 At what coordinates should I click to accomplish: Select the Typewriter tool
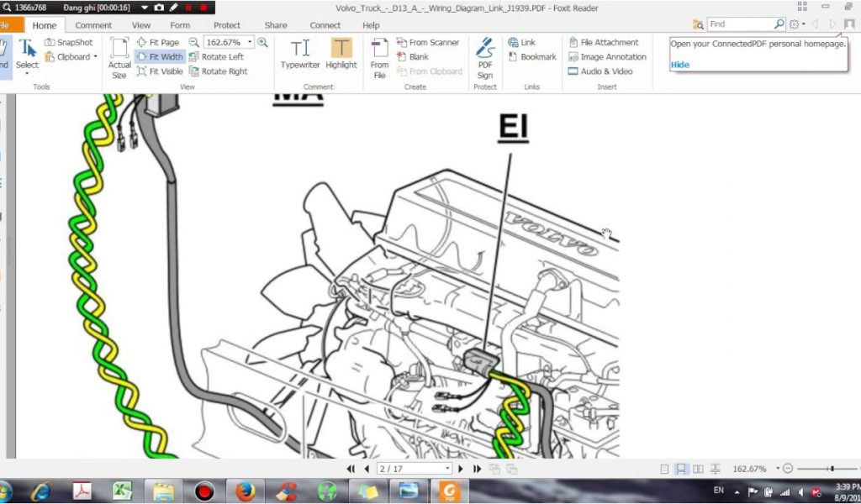pos(300,54)
